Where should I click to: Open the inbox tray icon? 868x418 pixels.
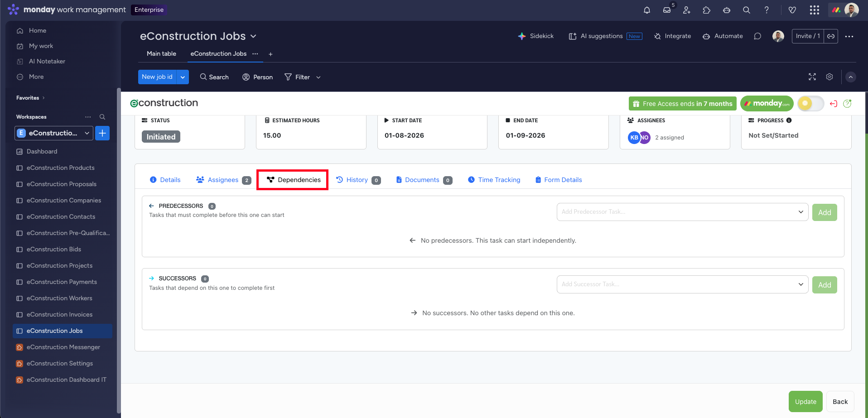[667, 10]
